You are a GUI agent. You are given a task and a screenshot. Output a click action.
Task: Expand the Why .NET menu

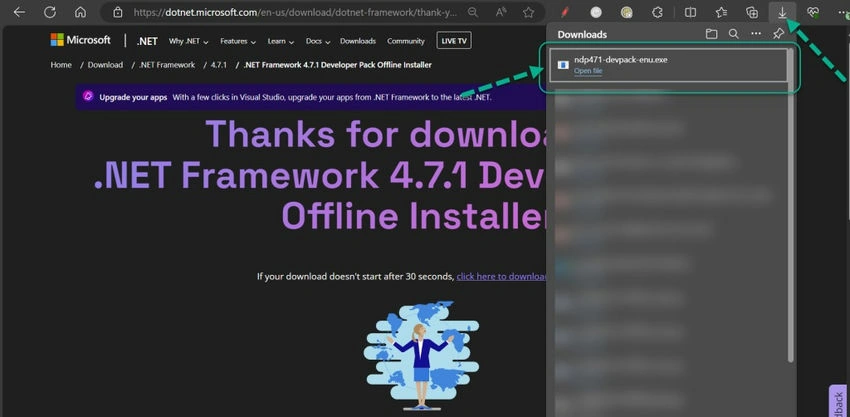[x=188, y=41]
